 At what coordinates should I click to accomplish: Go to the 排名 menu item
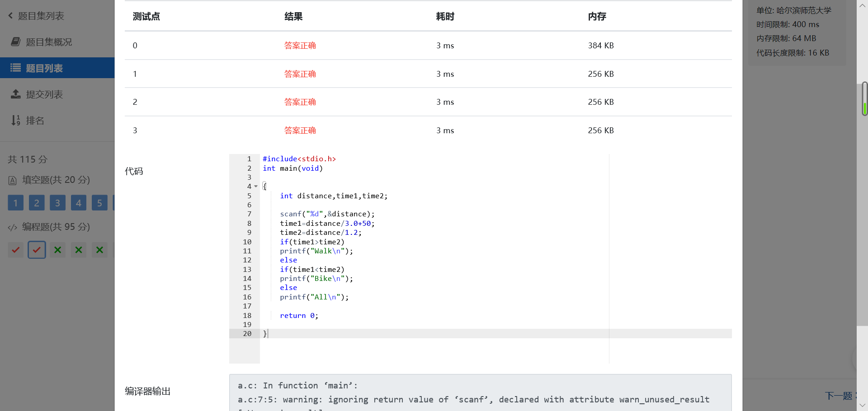[x=35, y=121]
